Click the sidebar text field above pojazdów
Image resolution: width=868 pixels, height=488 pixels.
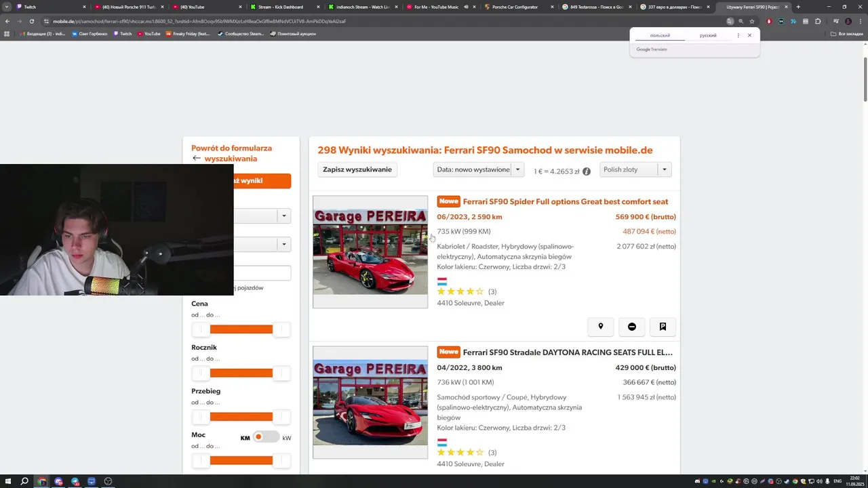262,272
